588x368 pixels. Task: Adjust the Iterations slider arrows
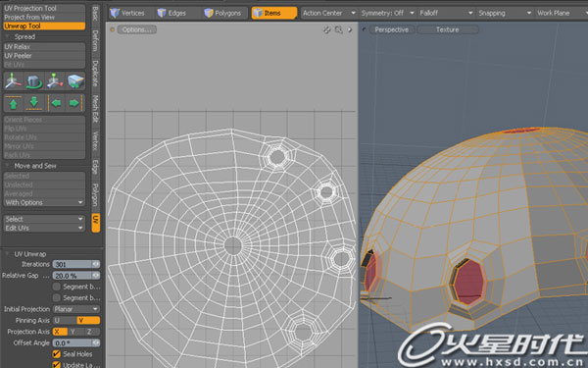click(x=96, y=264)
